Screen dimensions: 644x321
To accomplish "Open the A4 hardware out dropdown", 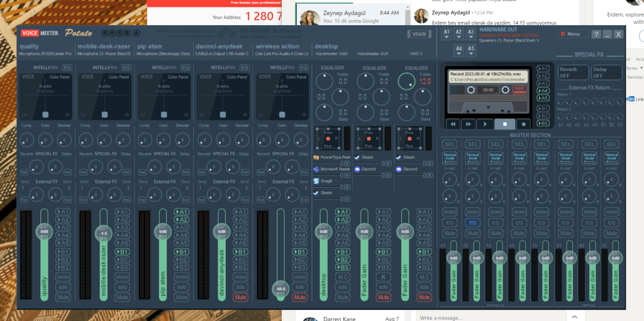I will pyautogui.click(x=458, y=50).
